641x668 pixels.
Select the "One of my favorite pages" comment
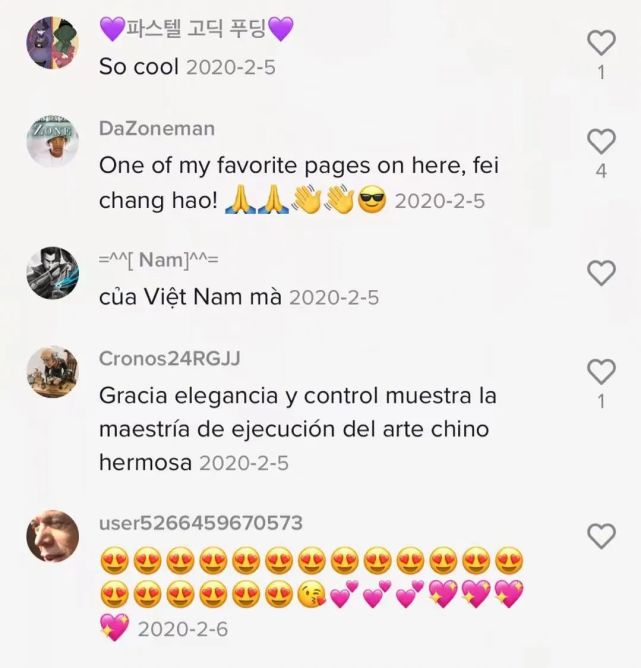[x=299, y=183]
